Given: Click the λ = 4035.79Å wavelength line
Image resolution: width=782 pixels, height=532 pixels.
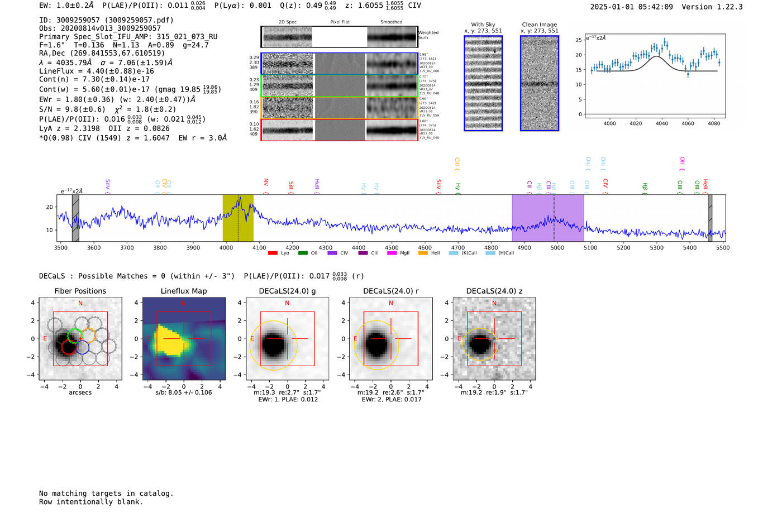Looking at the screenshot, I should 106,63.
